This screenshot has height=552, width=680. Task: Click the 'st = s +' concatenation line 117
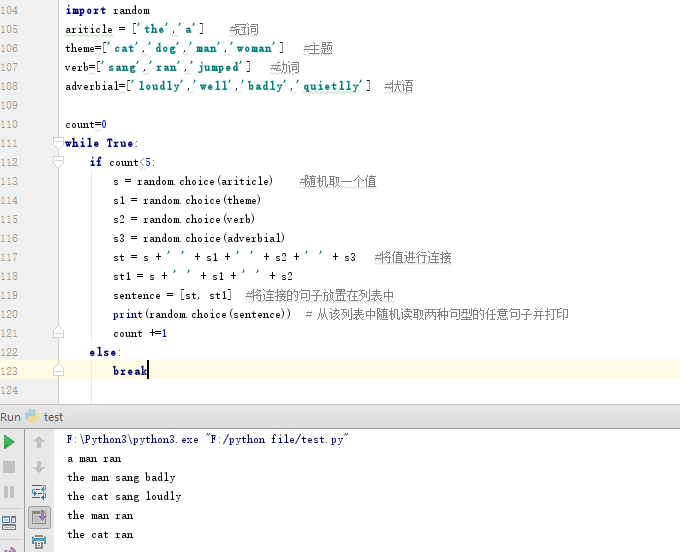point(234,257)
